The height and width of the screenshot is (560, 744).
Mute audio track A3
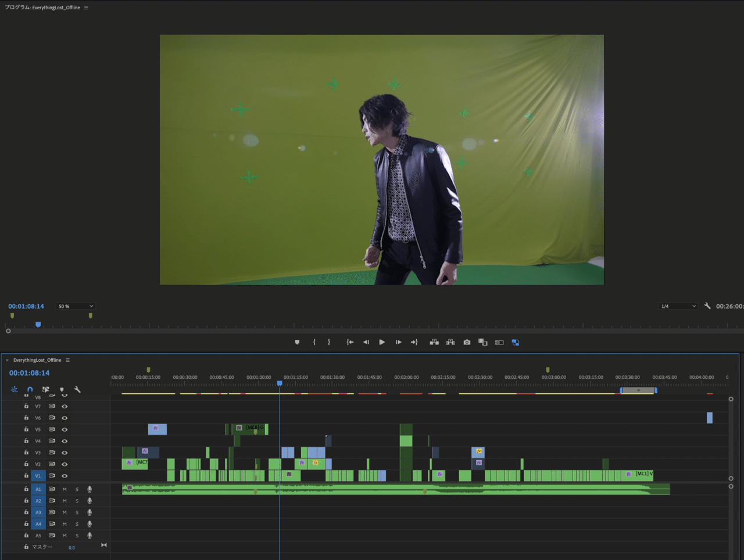tap(65, 512)
